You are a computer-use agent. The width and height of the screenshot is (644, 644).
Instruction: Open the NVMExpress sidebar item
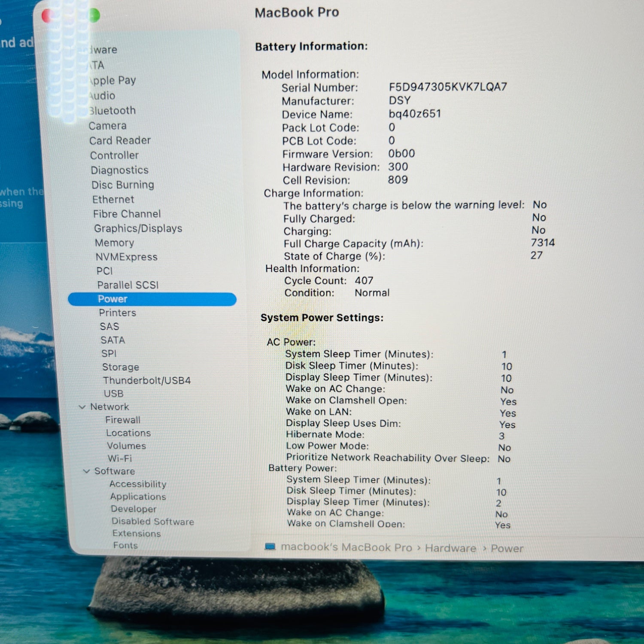126,257
